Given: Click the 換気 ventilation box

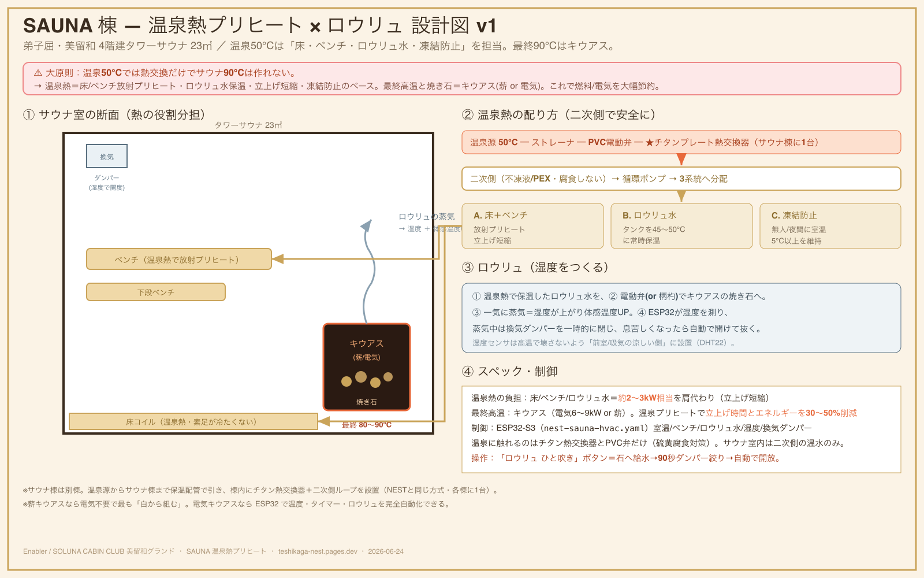Looking at the screenshot, I should (x=107, y=156).
